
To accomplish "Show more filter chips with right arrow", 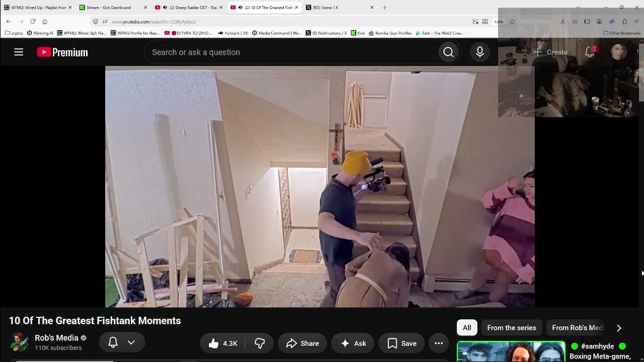I will coord(619,328).
